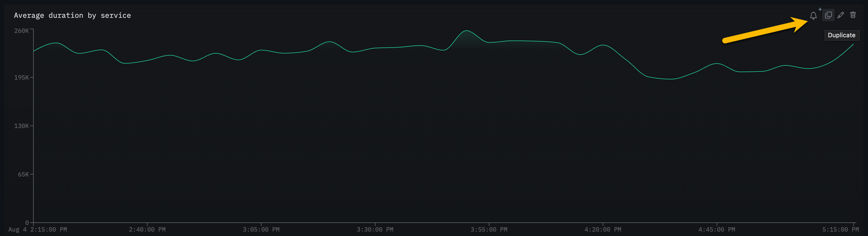868x236 pixels.
Task: Click the 260K y-axis label
Action: [x=21, y=31]
